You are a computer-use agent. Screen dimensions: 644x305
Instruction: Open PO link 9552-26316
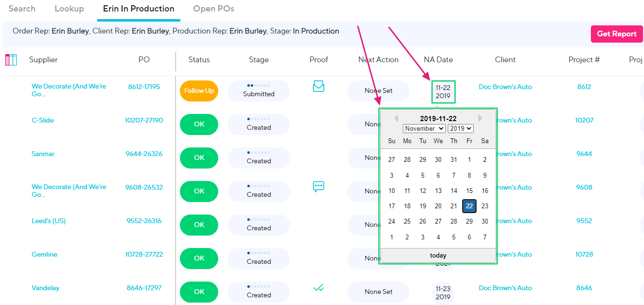[x=144, y=221]
